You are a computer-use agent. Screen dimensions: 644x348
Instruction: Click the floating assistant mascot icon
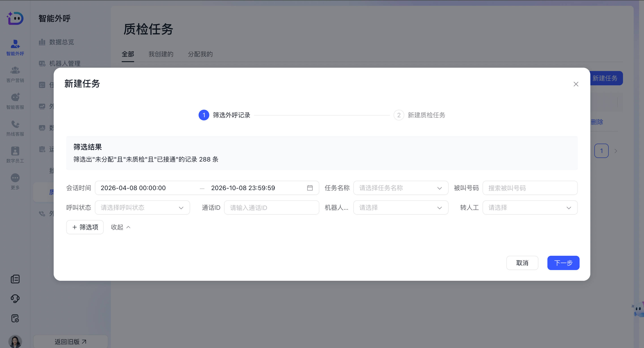pyautogui.click(x=638, y=309)
